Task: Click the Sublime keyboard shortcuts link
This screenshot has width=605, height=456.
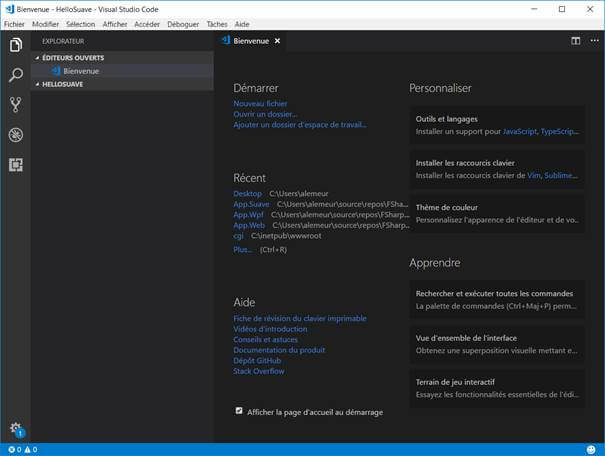Action: (561, 176)
